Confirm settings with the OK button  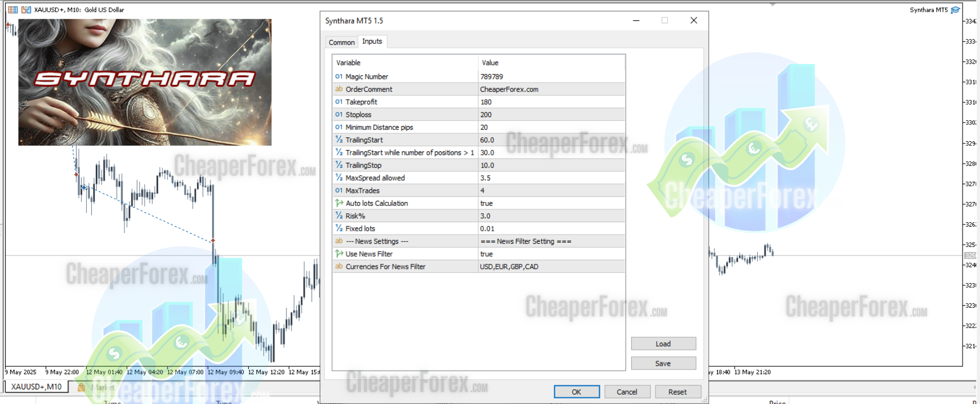click(x=577, y=392)
